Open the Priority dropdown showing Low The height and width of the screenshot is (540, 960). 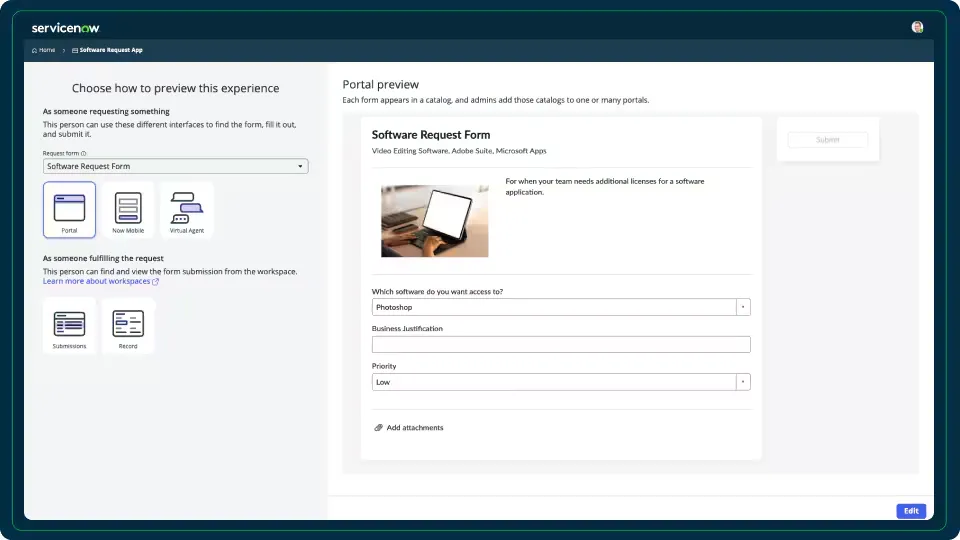click(561, 382)
